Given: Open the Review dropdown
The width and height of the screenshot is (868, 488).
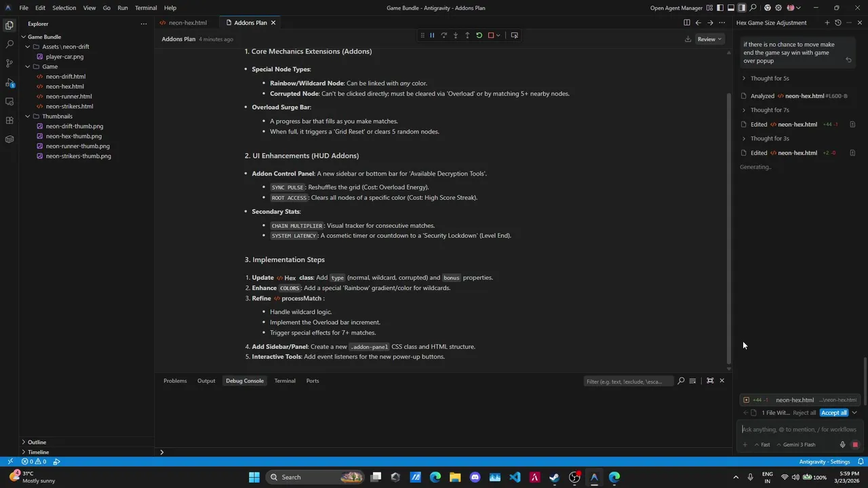Looking at the screenshot, I should pos(710,39).
